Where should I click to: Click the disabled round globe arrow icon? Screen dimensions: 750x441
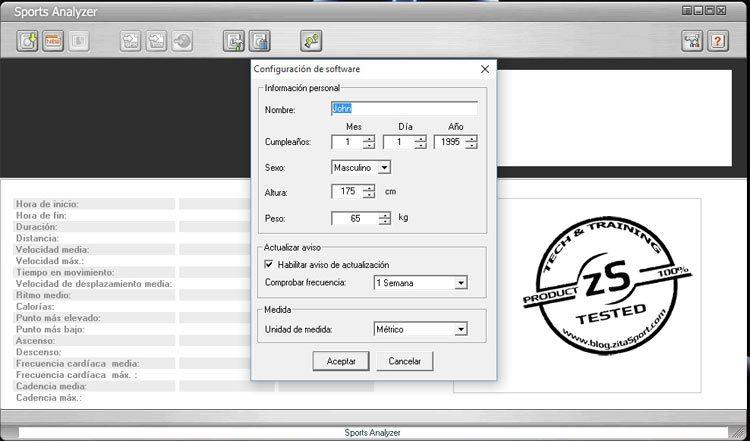coord(182,41)
